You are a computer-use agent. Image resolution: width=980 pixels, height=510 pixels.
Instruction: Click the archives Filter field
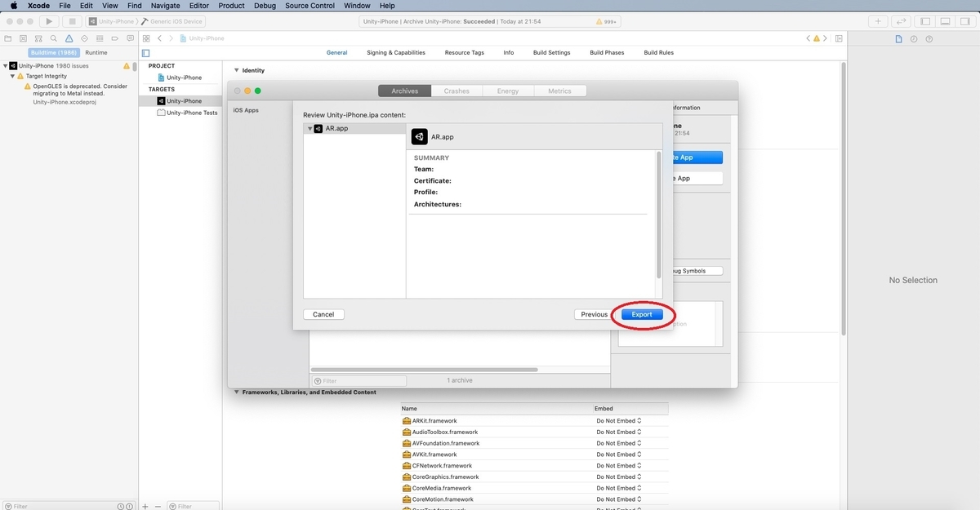tap(359, 381)
